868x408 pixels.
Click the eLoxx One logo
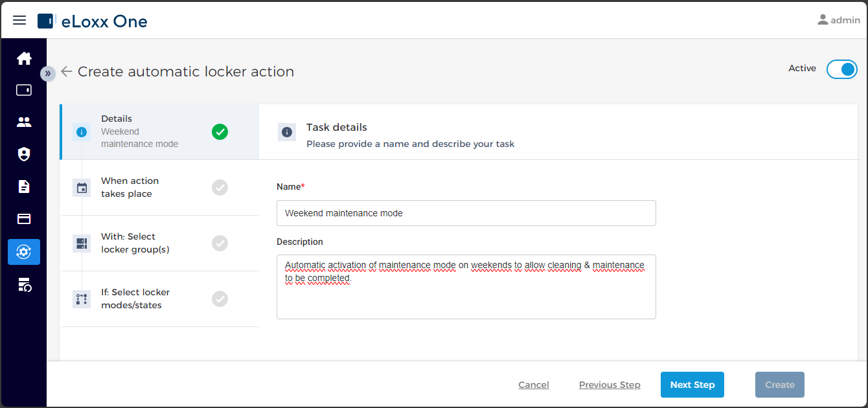pyautogui.click(x=93, y=21)
